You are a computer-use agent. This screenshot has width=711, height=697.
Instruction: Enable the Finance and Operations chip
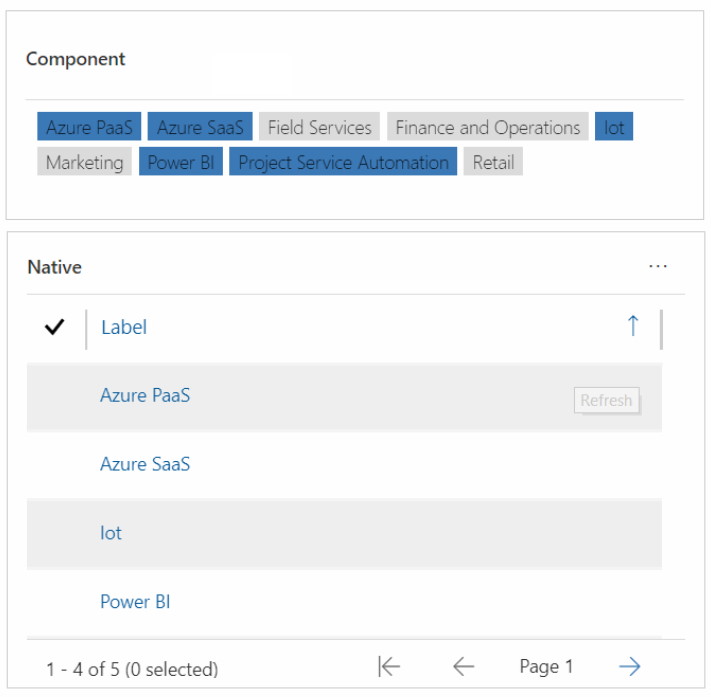pos(487,127)
